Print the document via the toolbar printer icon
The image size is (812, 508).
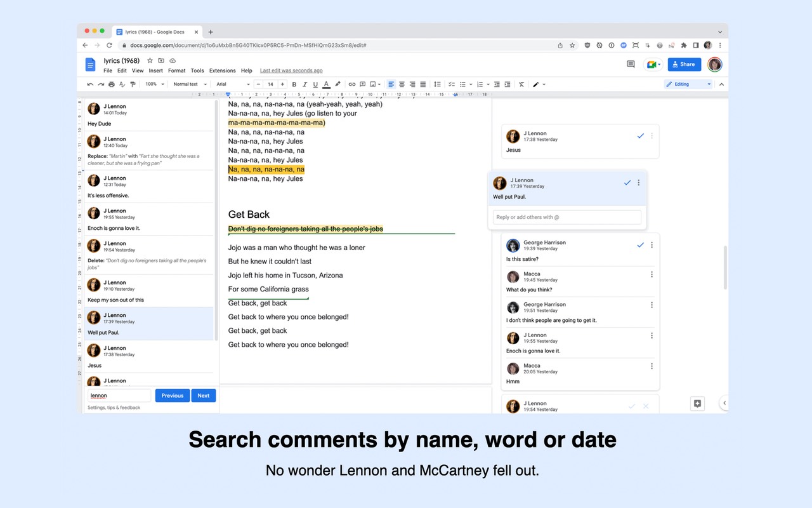point(112,84)
